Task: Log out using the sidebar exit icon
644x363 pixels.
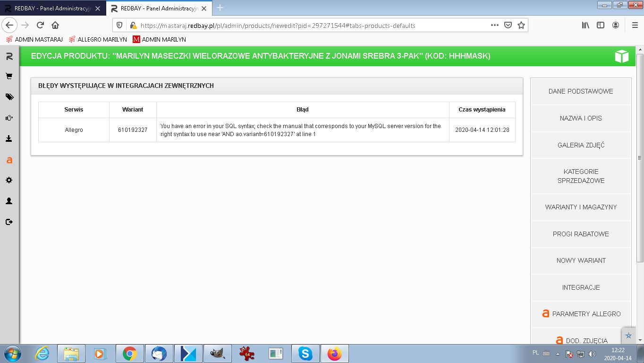Action: pyautogui.click(x=9, y=222)
